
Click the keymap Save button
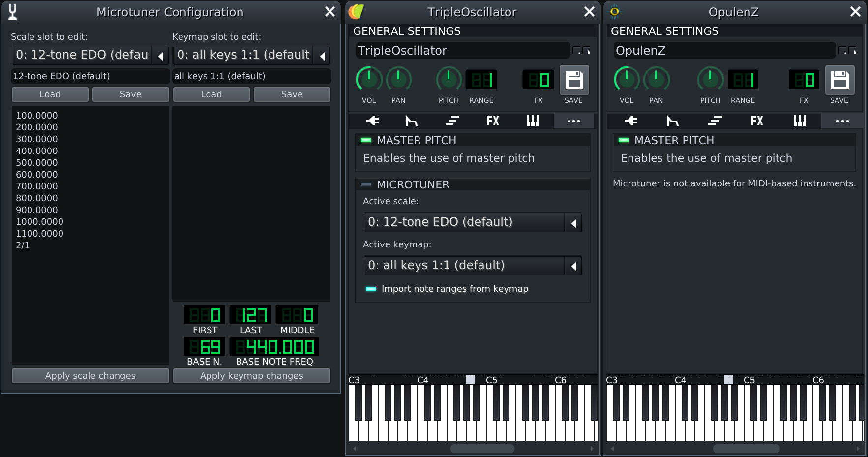292,94
